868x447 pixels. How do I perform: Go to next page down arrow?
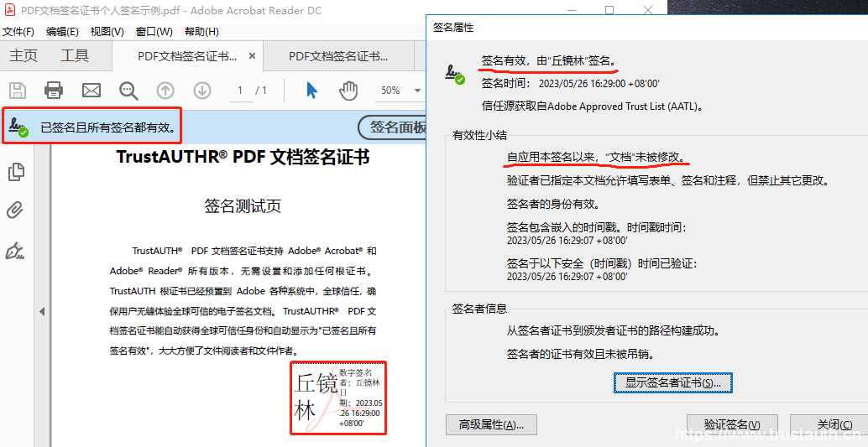(202, 91)
